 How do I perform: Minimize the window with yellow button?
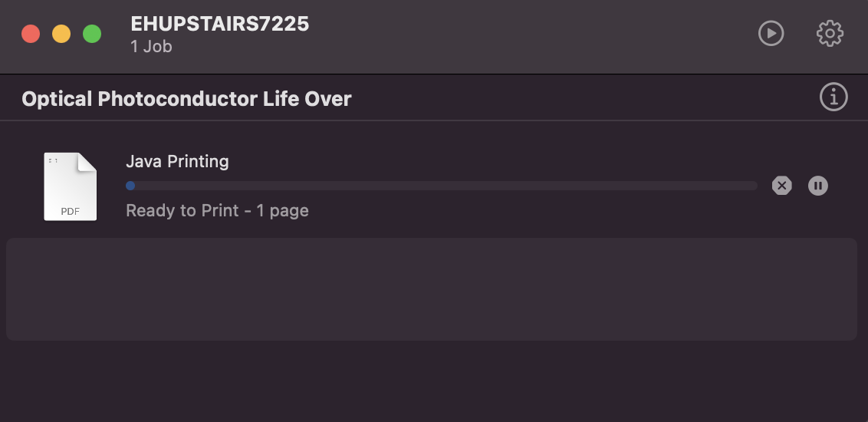61,35
